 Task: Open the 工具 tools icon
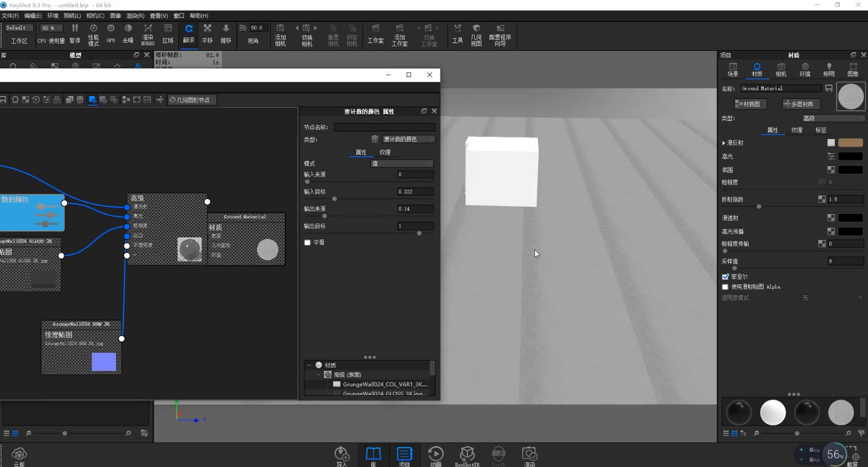point(457,28)
